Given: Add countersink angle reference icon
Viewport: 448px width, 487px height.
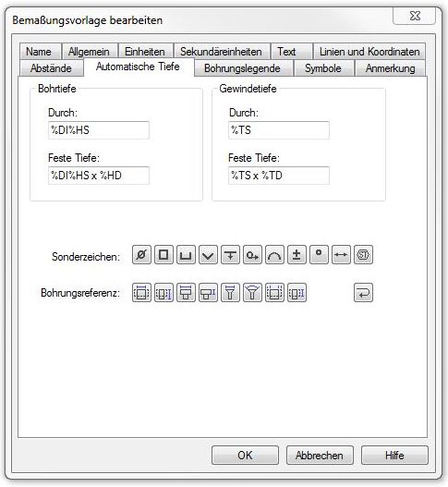Looking at the screenshot, I should [x=252, y=293].
